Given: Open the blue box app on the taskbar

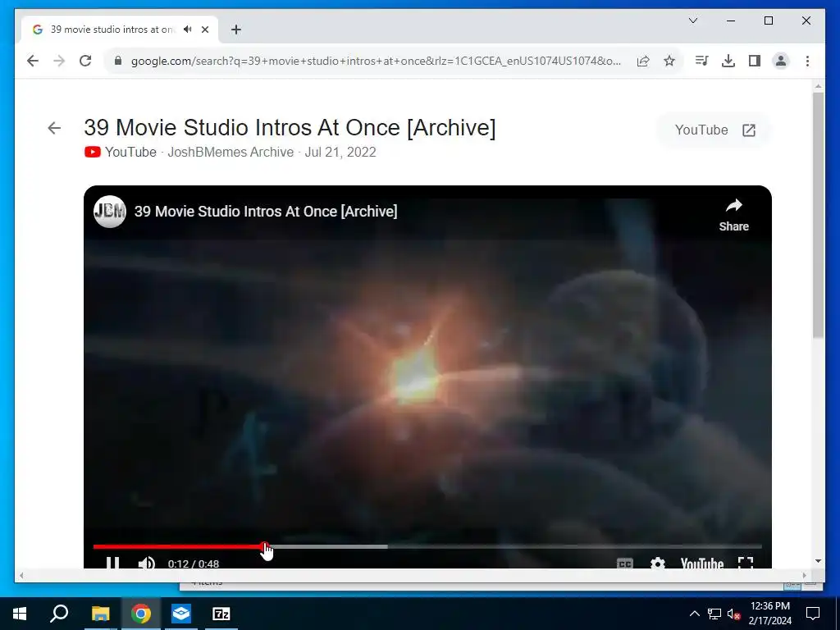Looking at the screenshot, I should pyautogui.click(x=181, y=614).
